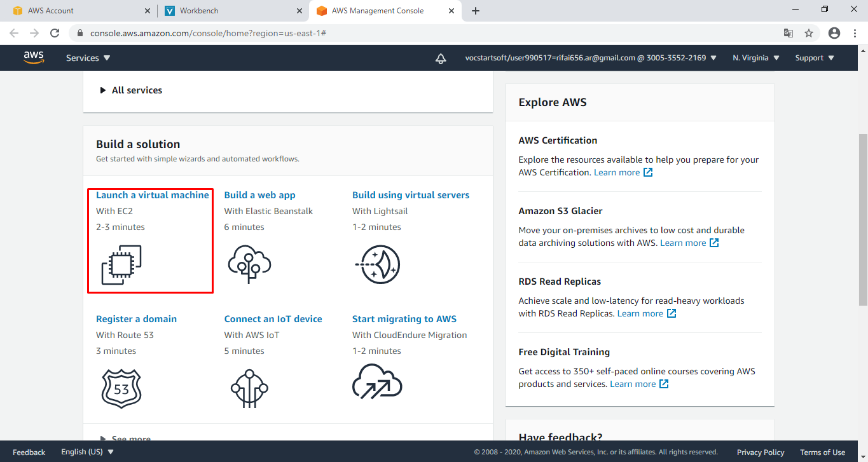Click the browser forward arrow

click(x=34, y=33)
